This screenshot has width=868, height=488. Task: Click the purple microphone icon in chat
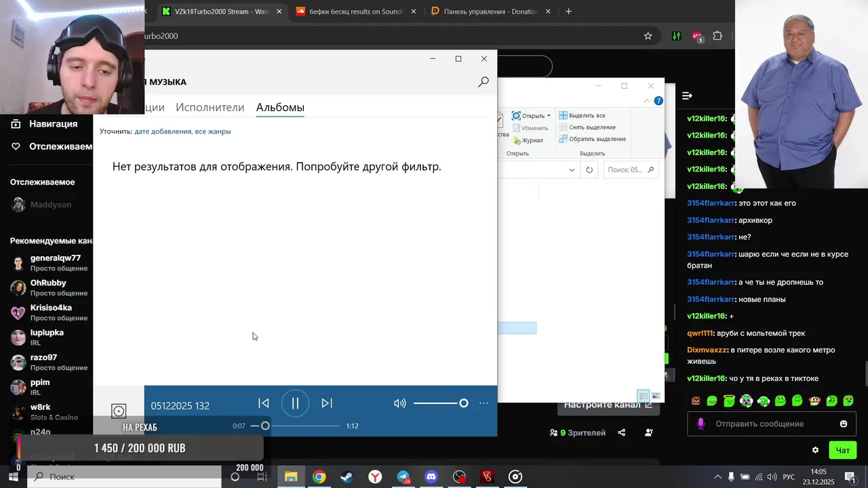pos(701,424)
